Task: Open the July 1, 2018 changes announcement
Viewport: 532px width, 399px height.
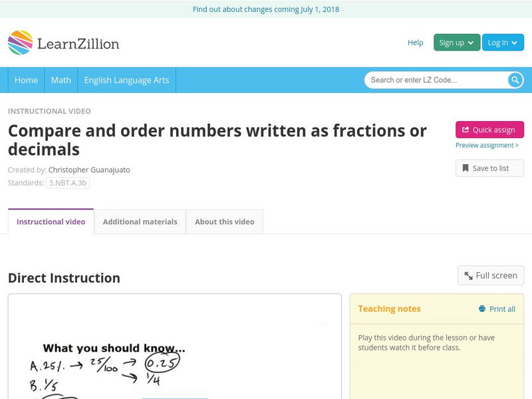Action: [265, 9]
